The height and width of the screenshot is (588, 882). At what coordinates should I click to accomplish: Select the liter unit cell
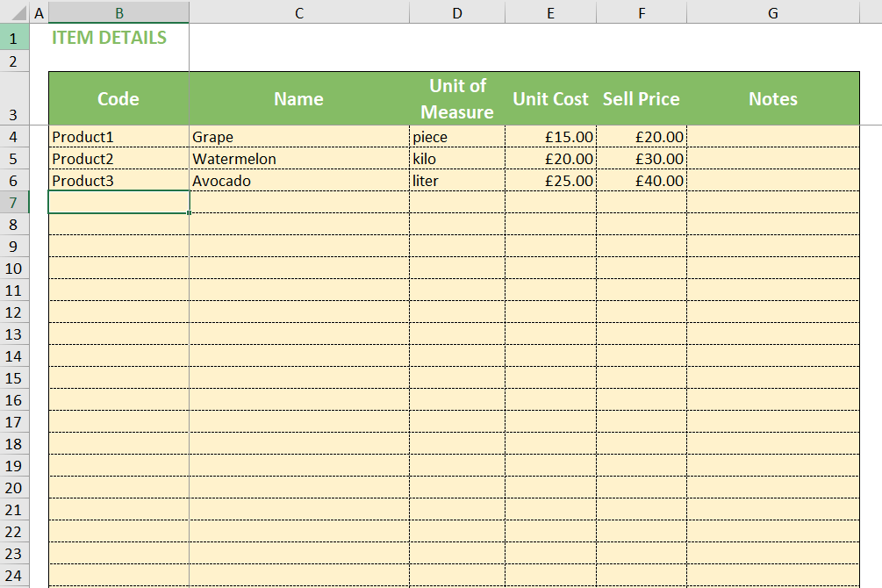point(457,181)
